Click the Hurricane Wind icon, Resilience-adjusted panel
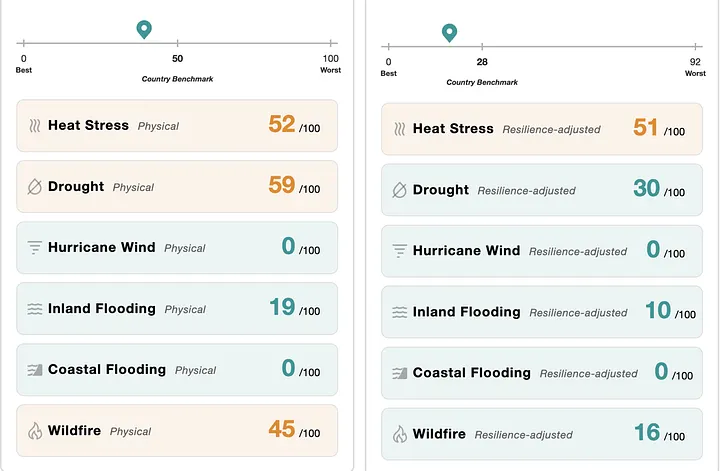The height and width of the screenshot is (471, 720). 399,251
